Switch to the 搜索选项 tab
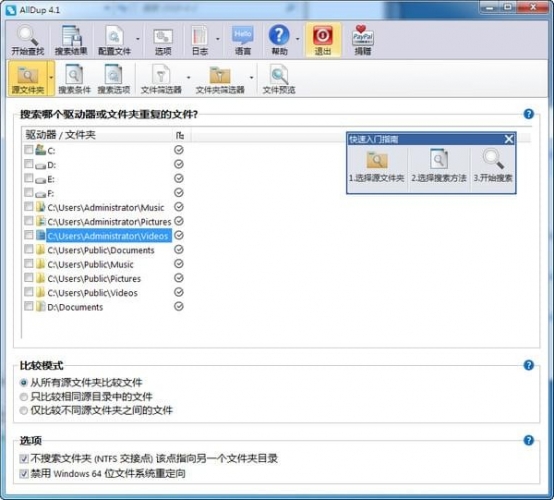The height and width of the screenshot is (500, 554). (114, 80)
